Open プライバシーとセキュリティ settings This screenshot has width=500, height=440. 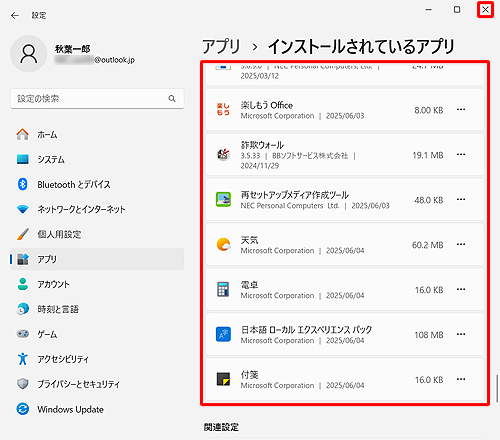97,384
